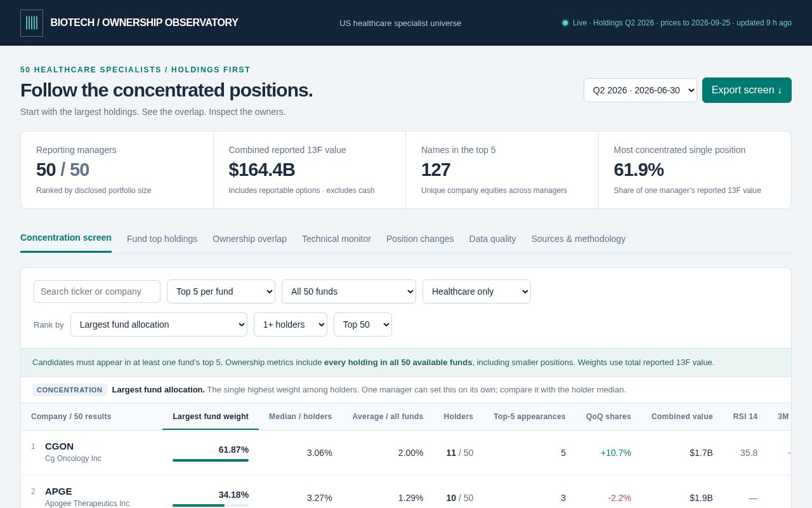812x508 pixels.
Task: Click the $1.7B combined value
Action: [x=701, y=453]
